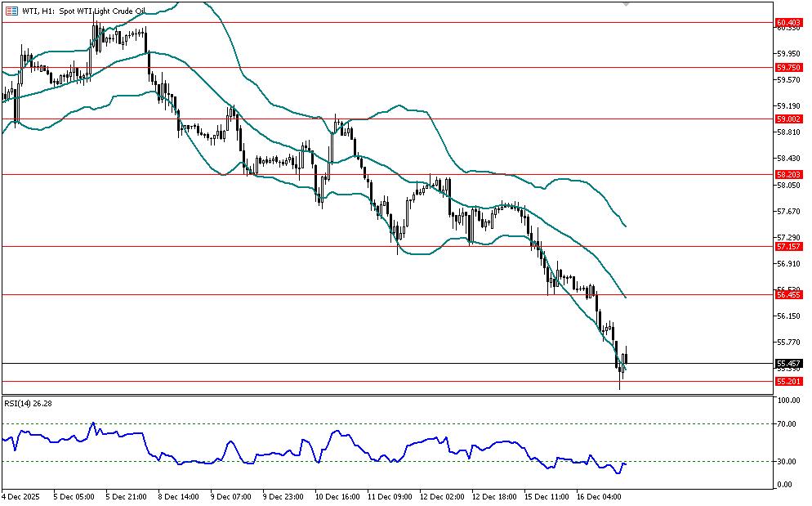Click the RSI(14) 26.28 indicator label
Viewport: 812px width, 506px height.
click(x=29, y=403)
